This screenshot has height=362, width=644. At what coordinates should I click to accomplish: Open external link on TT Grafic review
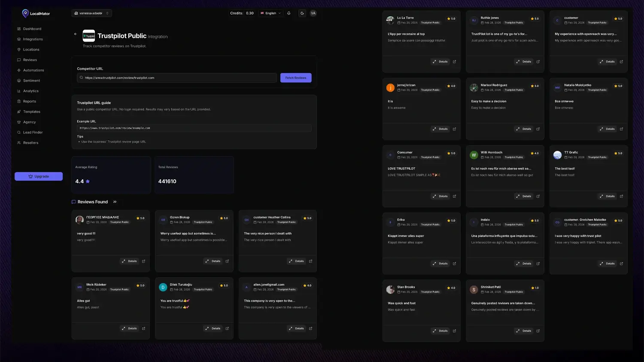621,196
